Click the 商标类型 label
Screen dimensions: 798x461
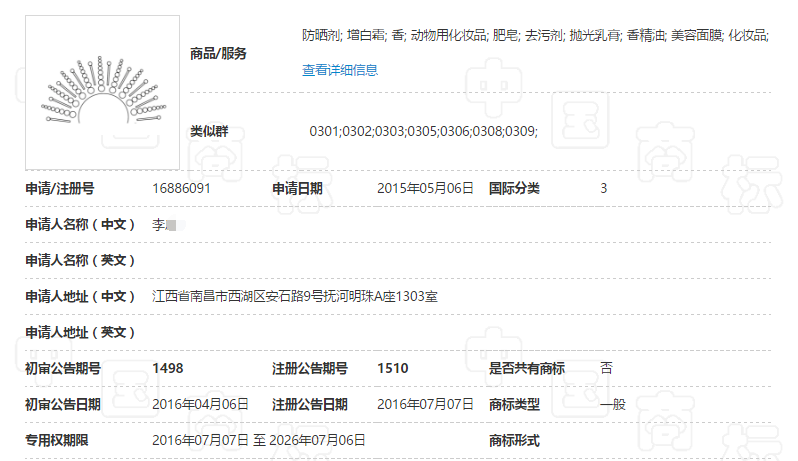pyautogui.click(x=514, y=405)
